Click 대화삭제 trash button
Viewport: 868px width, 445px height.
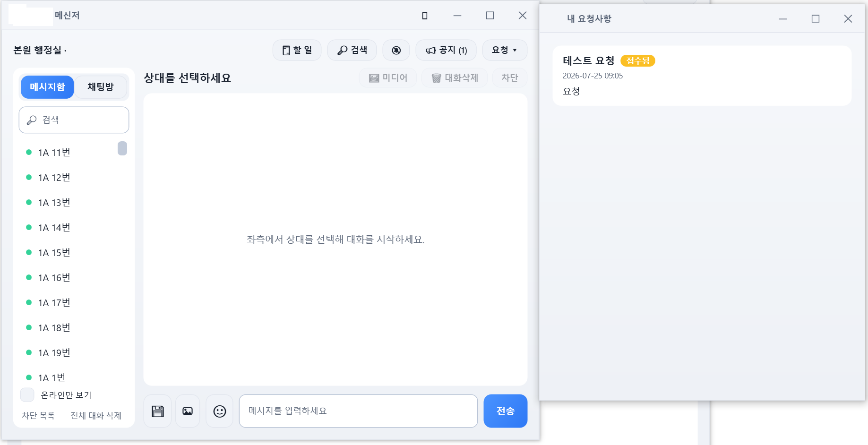click(x=455, y=78)
